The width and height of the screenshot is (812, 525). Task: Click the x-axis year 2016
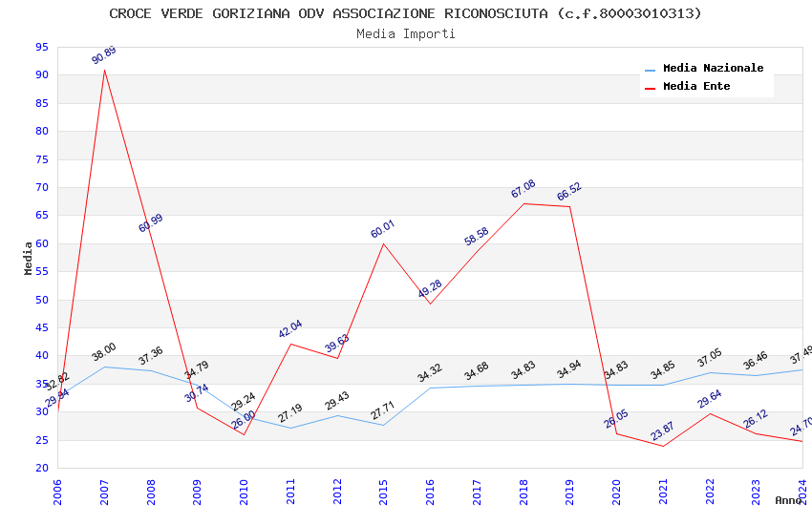430,492
